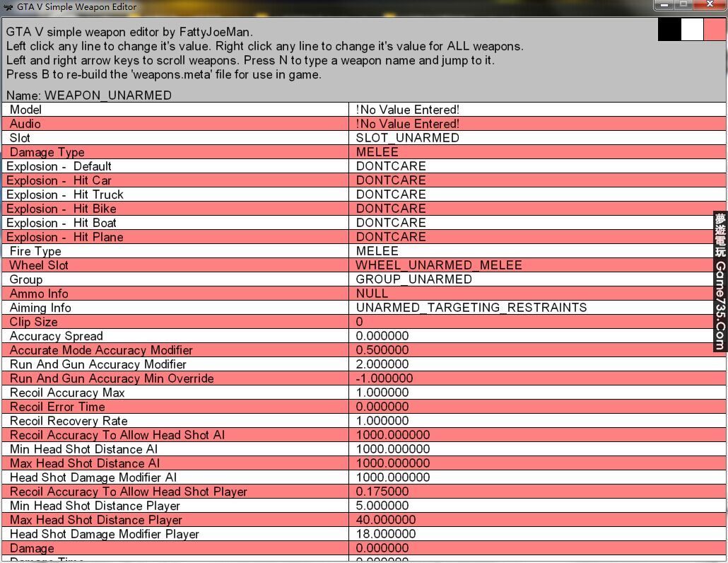
Task: Click the Group row label
Action: click(26, 279)
